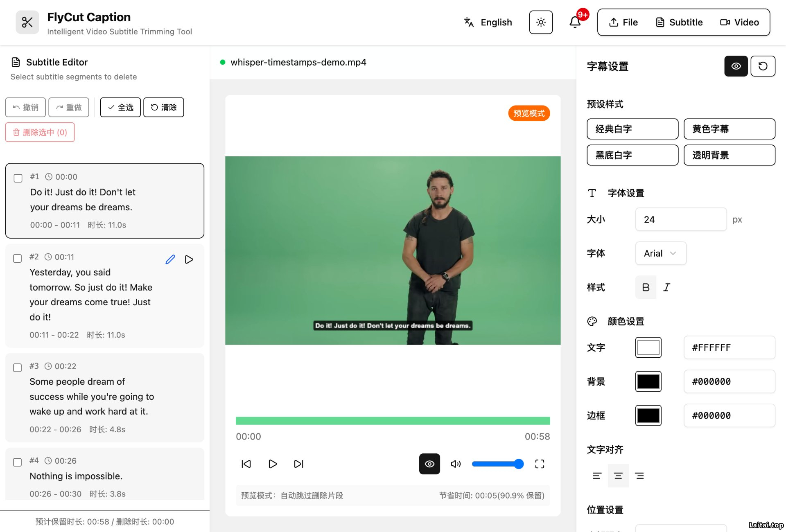Image resolution: width=786 pixels, height=532 pixels.
Task: Open the File upload menu
Action: pos(623,22)
